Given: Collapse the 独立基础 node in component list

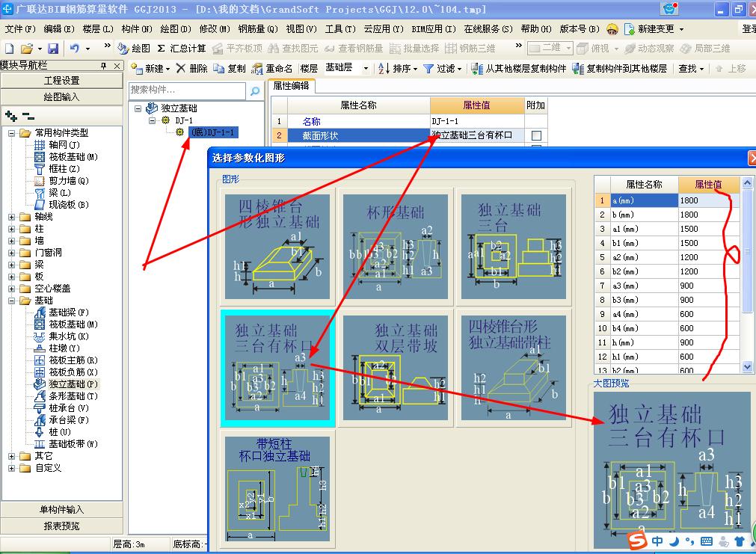Looking at the screenshot, I should pos(138,108).
